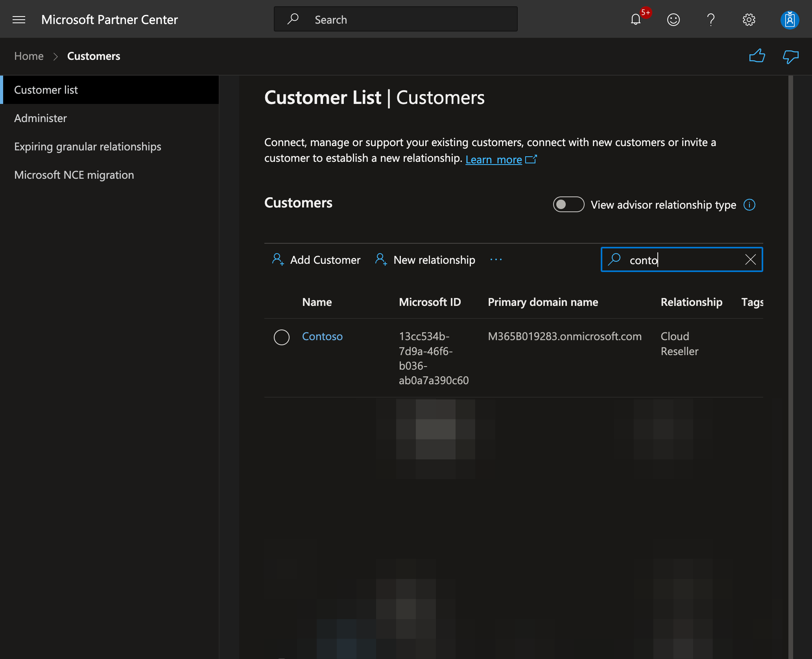Click the Tags column header
The image size is (812, 659).
[752, 302]
